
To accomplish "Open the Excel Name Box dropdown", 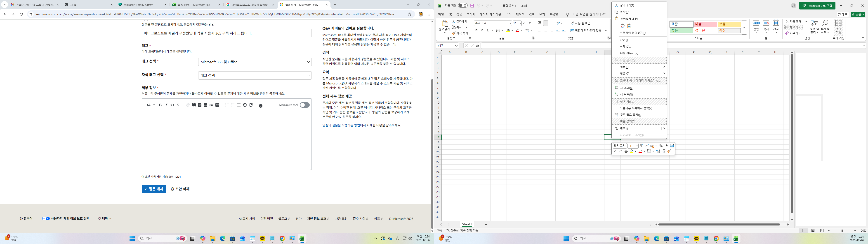I will (456, 46).
